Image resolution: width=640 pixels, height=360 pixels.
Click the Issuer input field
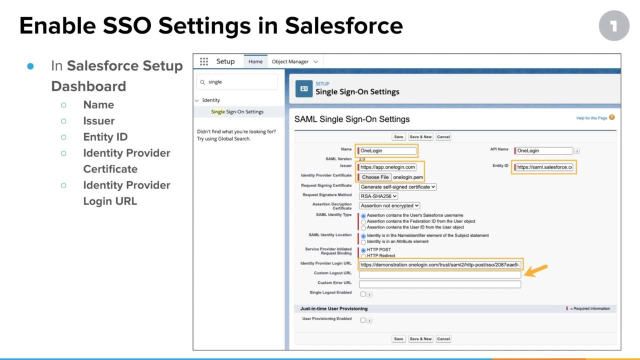click(387, 167)
